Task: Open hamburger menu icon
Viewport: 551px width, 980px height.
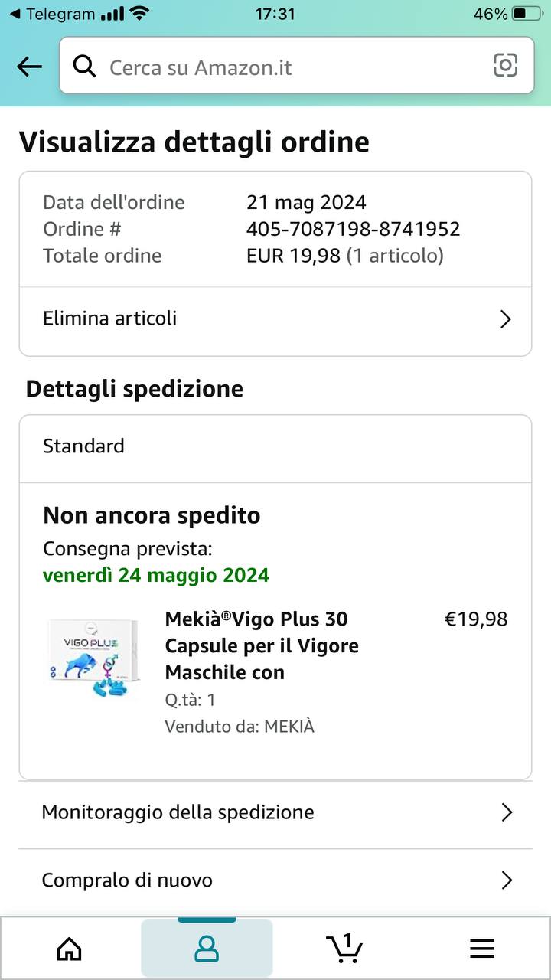Action: [482, 949]
